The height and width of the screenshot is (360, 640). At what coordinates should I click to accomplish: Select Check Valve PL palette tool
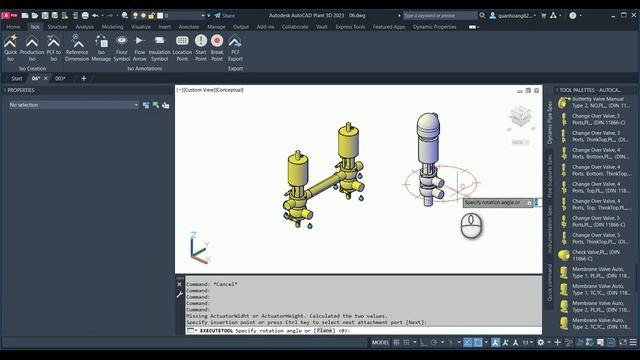tap(595, 256)
